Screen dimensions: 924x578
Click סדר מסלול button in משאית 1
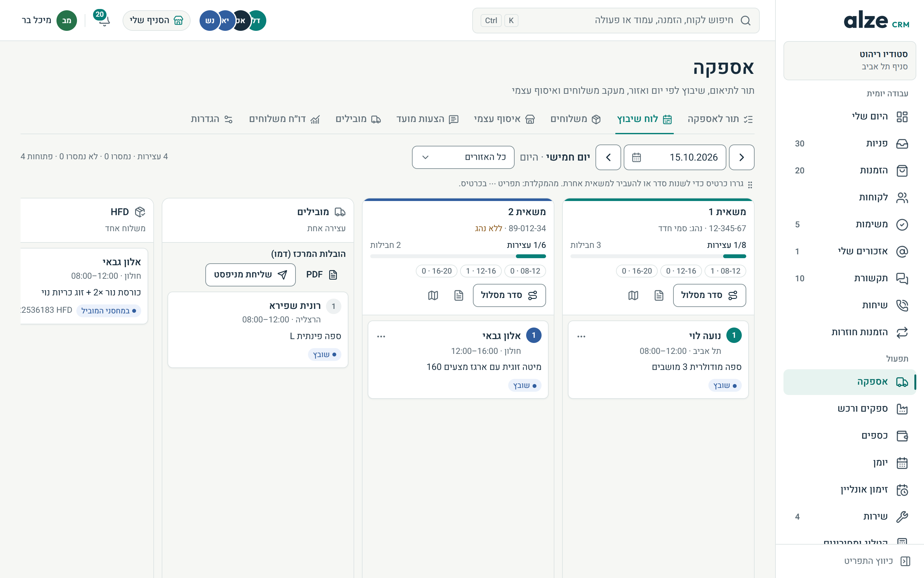click(709, 295)
